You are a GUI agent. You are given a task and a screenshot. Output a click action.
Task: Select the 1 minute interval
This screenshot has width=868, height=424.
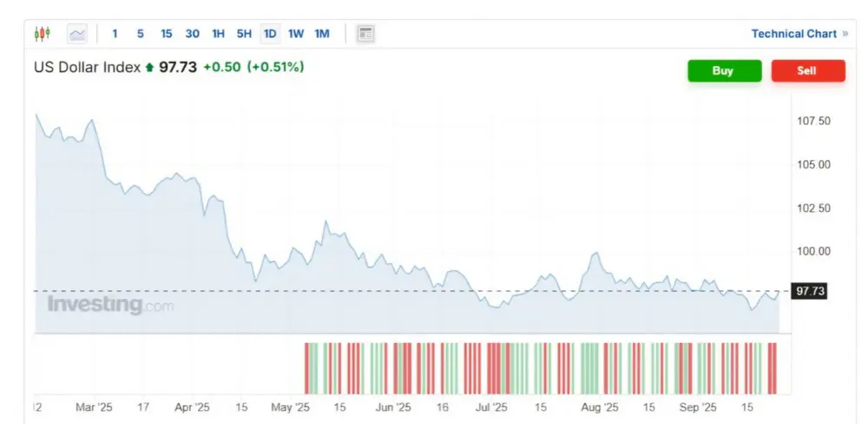coord(115,34)
